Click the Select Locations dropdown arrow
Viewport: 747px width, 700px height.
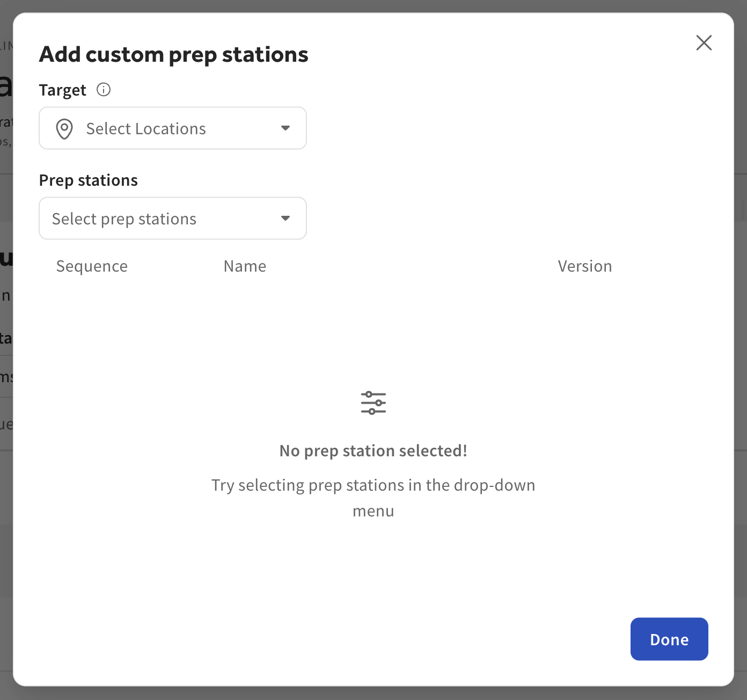click(x=285, y=128)
